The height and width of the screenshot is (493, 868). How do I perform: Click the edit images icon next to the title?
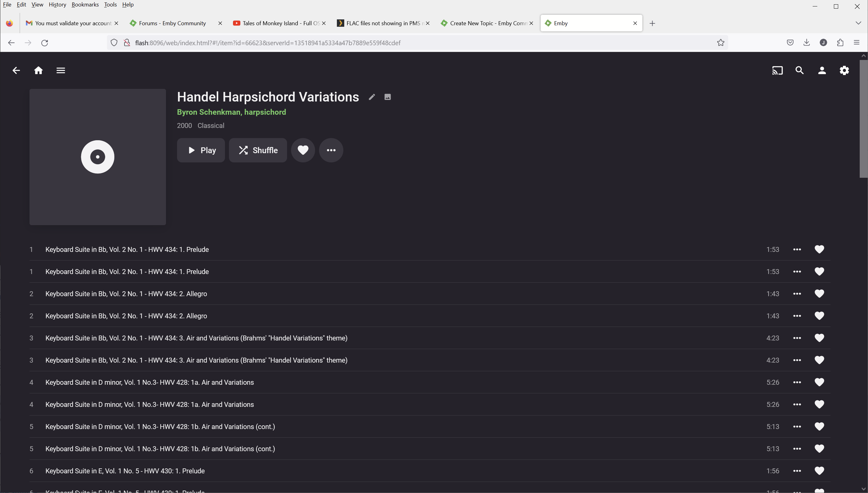tap(388, 97)
